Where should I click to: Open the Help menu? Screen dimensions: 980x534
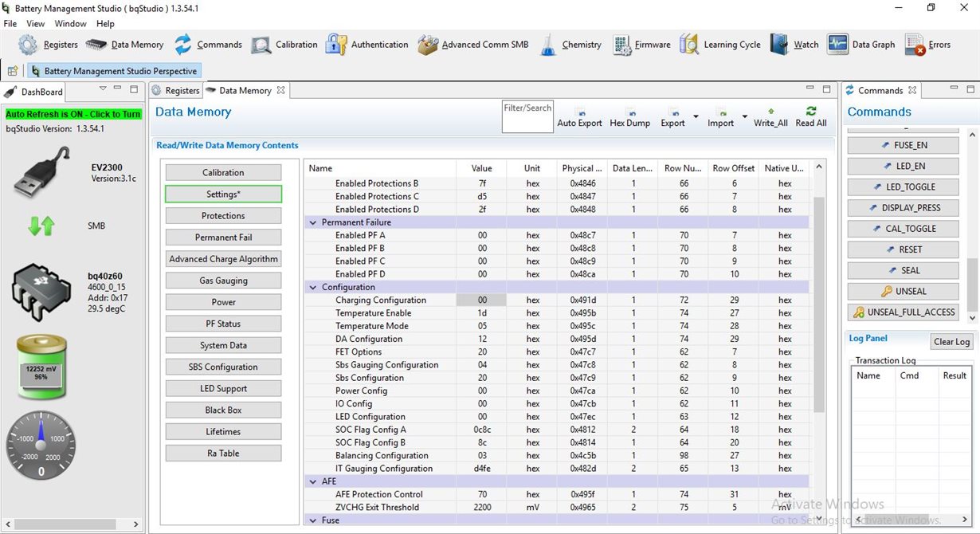tap(105, 24)
